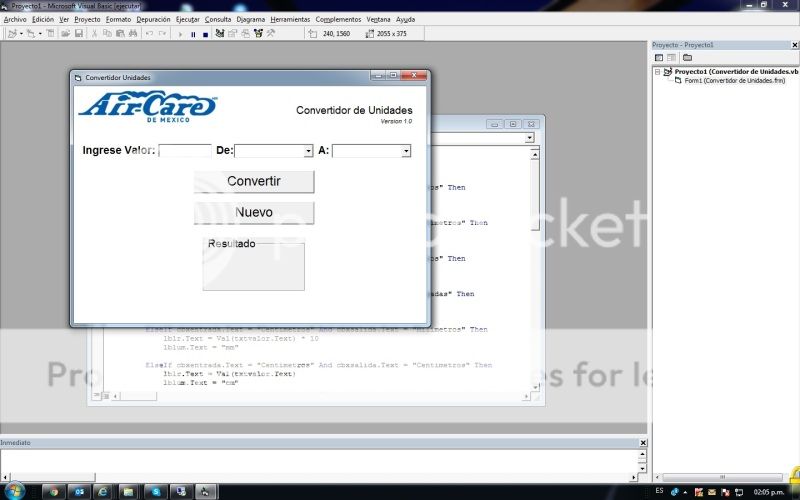Open Windows Explorer folder taskbar icon
This screenshot has width=800, height=500.
130,492
